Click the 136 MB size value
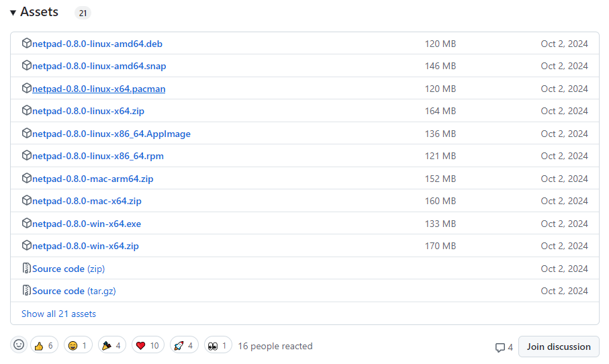Screen dimensions: 609x364 tap(440, 134)
